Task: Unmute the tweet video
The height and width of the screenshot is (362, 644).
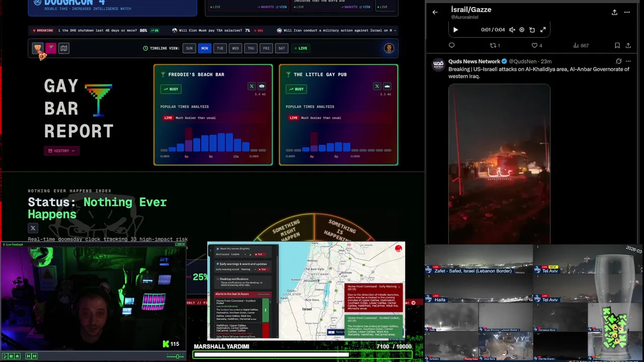Action: pos(512,30)
